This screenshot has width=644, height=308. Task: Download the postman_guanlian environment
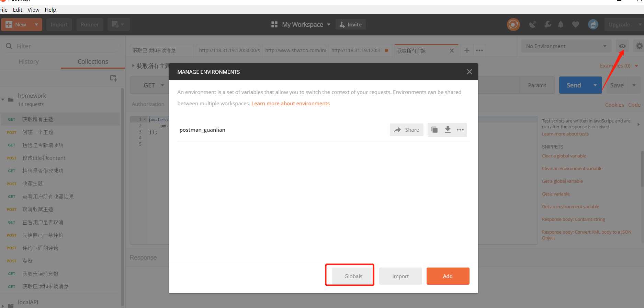tap(448, 130)
